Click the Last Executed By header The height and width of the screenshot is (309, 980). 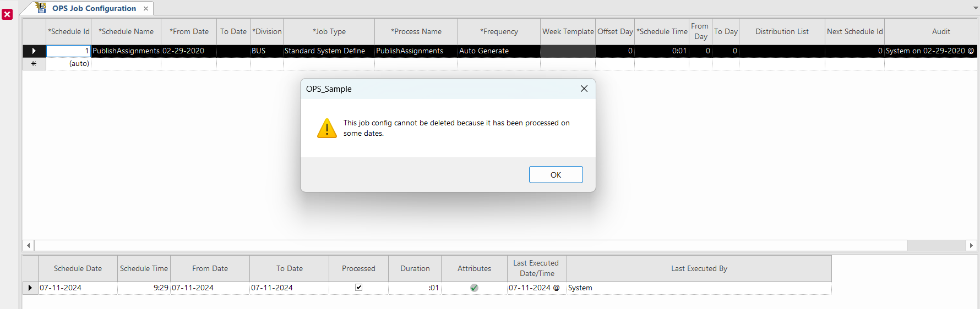[699, 268]
